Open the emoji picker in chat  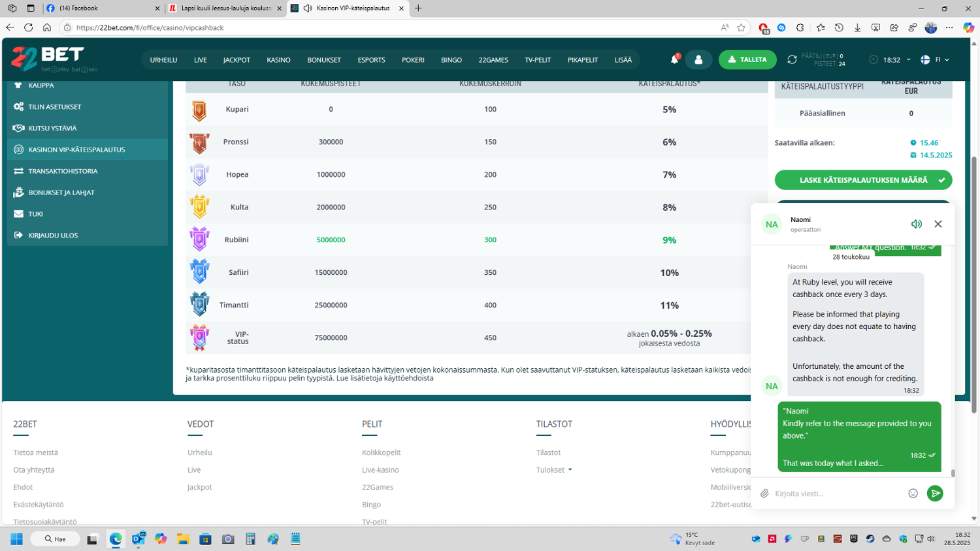[913, 494]
